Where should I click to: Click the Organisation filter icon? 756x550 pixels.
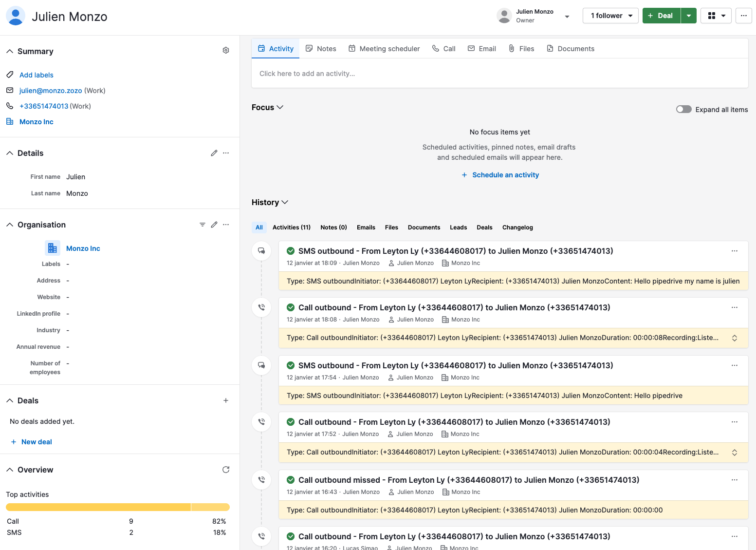203,225
